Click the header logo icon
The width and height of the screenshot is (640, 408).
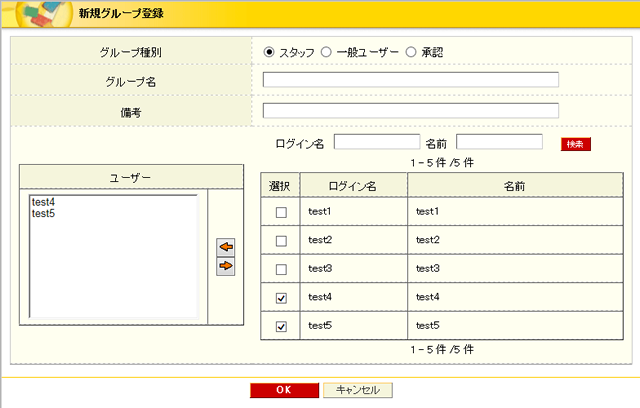point(40,15)
